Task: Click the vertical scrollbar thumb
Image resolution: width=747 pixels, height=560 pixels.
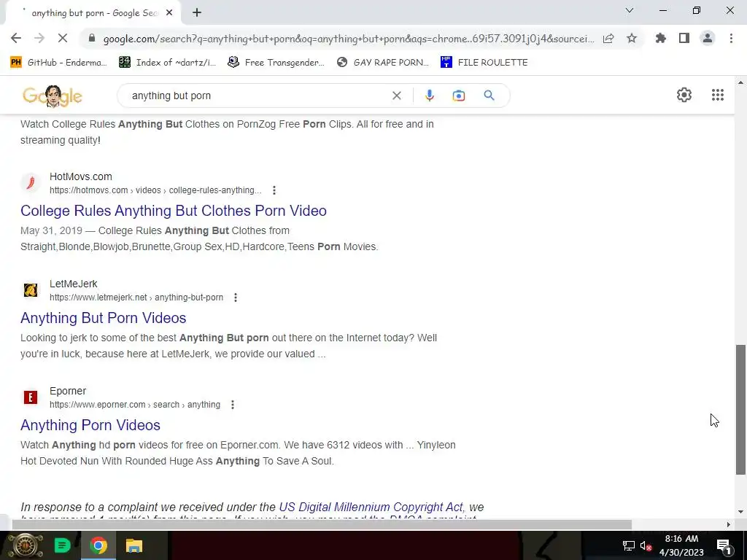Action: point(740,410)
